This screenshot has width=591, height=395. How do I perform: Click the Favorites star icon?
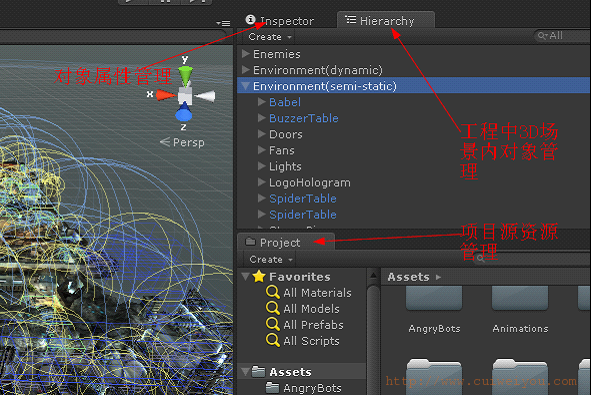point(259,276)
